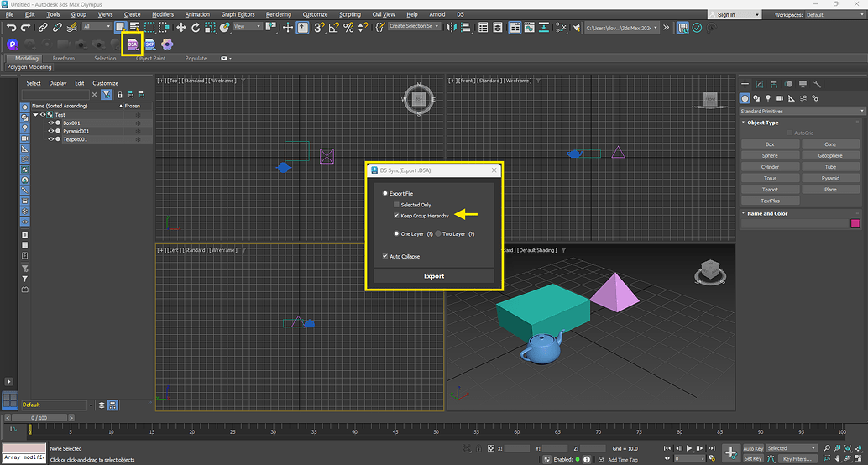The height and width of the screenshot is (465, 868).
Task: Click the GeoSphere primitive button
Action: click(830, 155)
